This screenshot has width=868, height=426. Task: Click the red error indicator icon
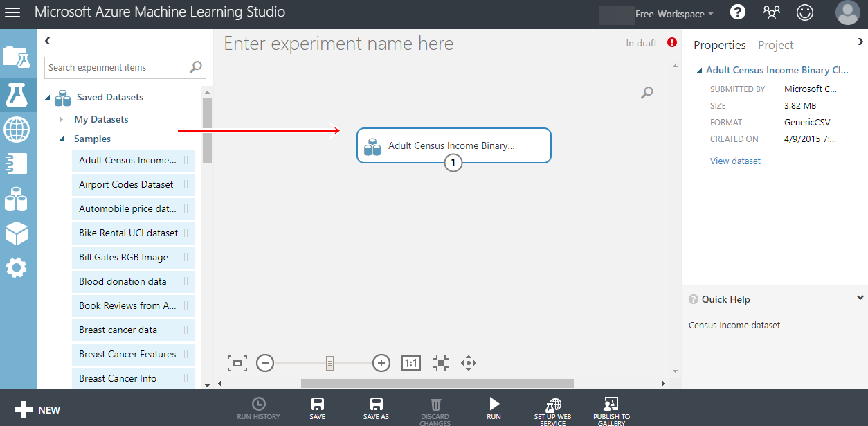point(671,42)
